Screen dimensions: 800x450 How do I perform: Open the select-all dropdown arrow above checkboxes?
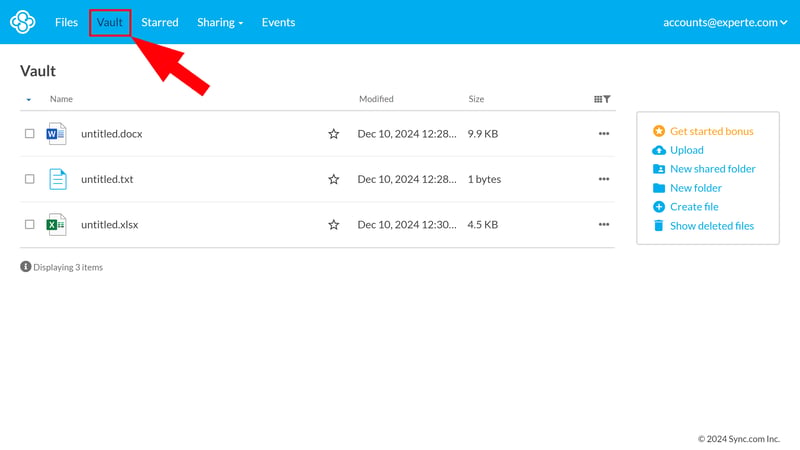pos(29,100)
